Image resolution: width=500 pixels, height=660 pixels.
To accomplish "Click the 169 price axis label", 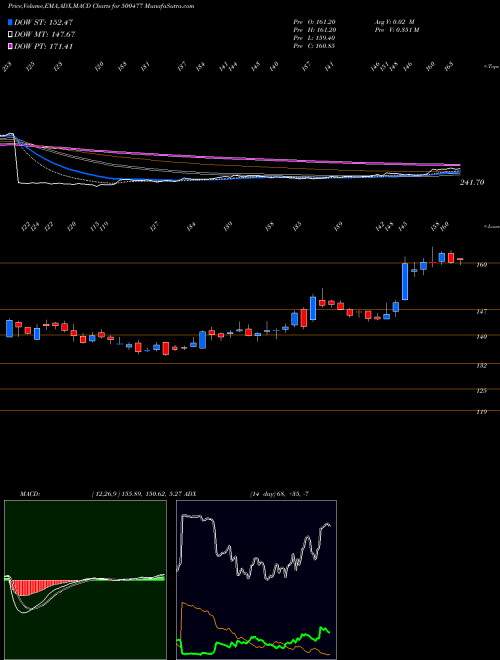I will coord(482,265).
